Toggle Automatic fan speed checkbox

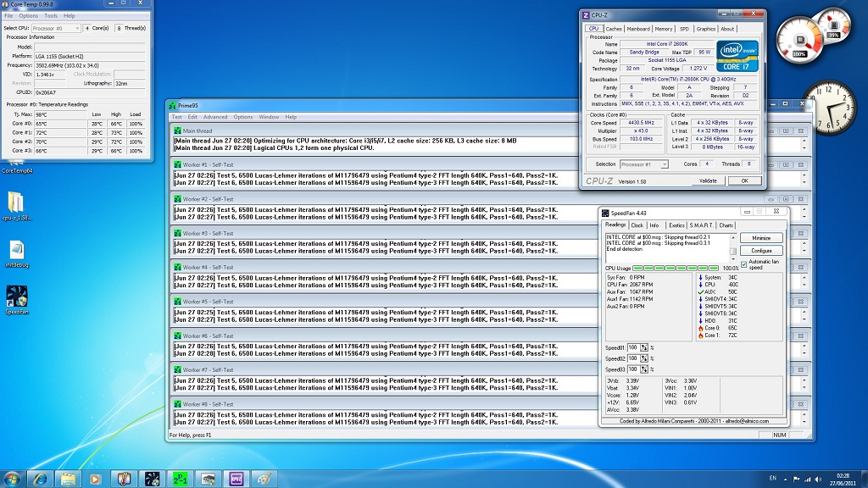[x=744, y=263]
